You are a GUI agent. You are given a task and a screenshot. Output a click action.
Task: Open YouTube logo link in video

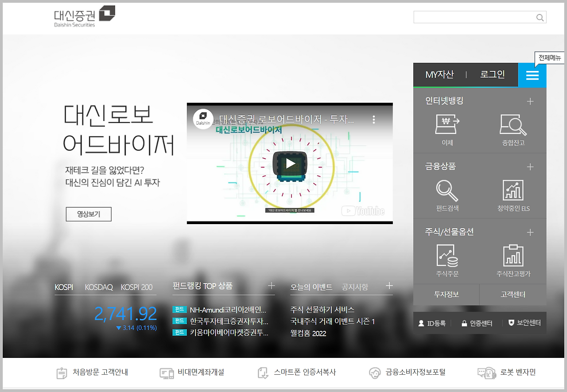(363, 210)
